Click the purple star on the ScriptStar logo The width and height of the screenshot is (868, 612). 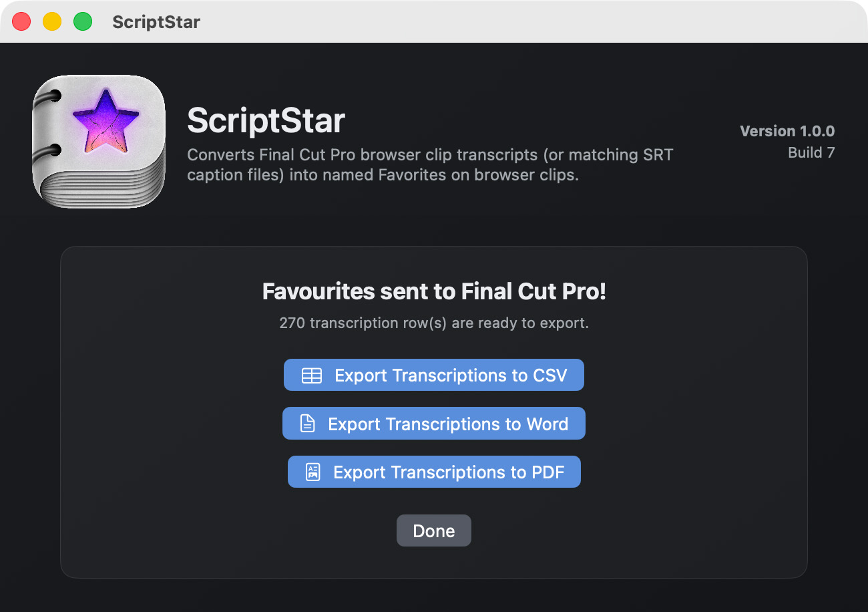coord(105,120)
